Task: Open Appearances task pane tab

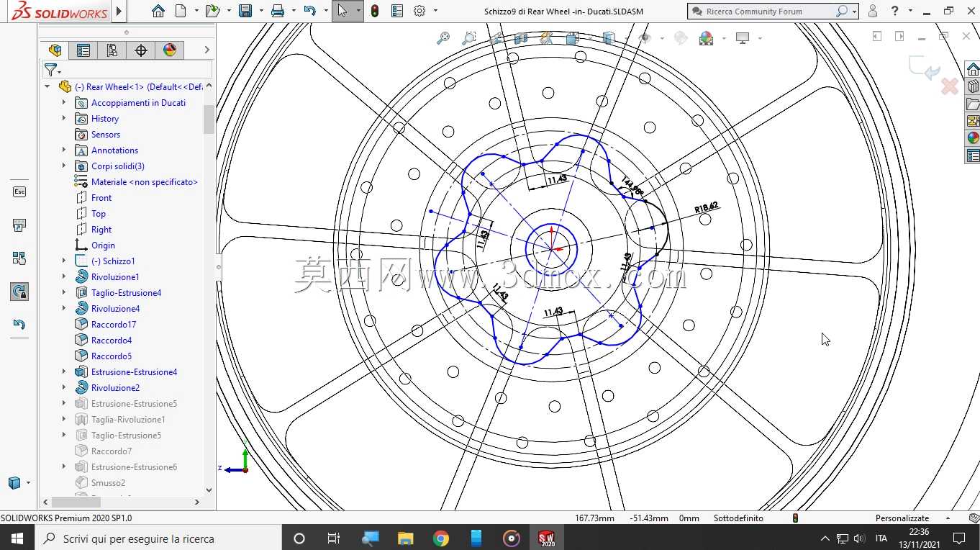Action: click(x=973, y=138)
